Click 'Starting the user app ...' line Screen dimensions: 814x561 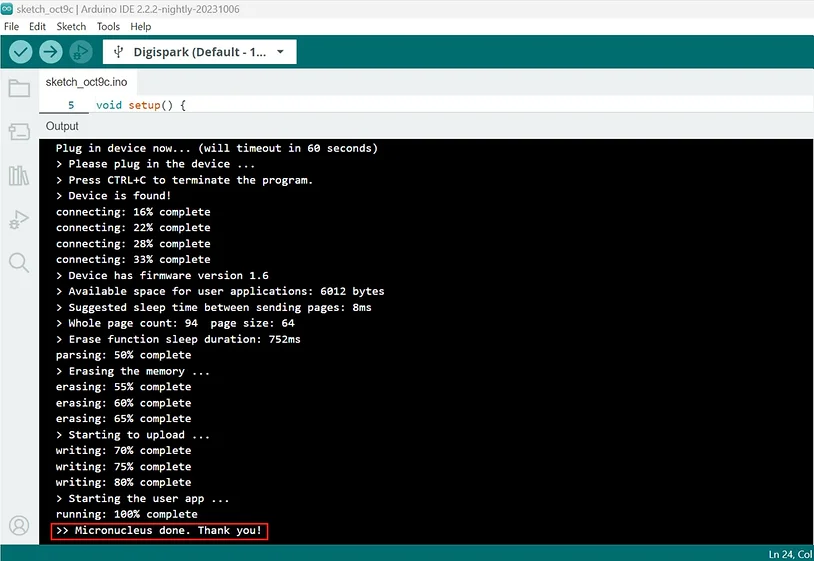click(x=143, y=498)
